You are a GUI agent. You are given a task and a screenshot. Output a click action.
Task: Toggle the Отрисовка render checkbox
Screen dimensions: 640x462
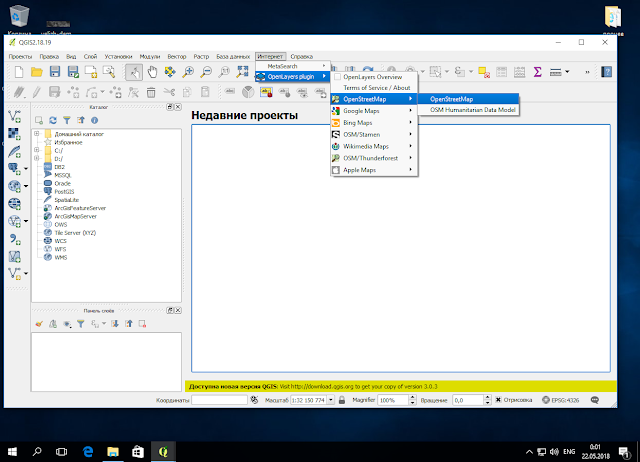[498, 400]
